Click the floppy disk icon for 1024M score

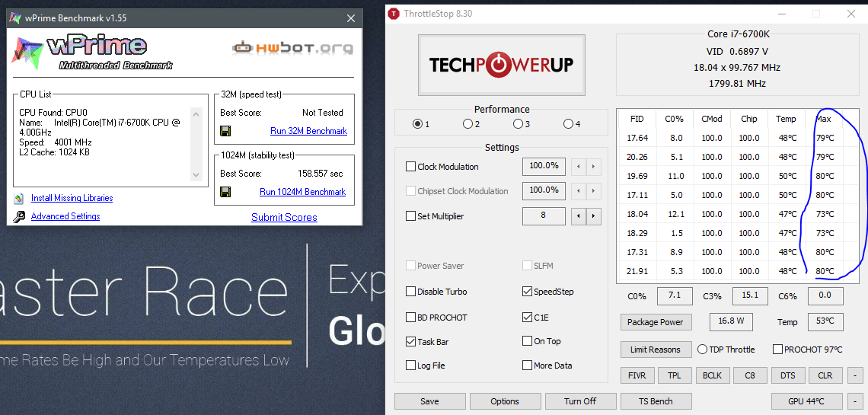pyautogui.click(x=225, y=192)
